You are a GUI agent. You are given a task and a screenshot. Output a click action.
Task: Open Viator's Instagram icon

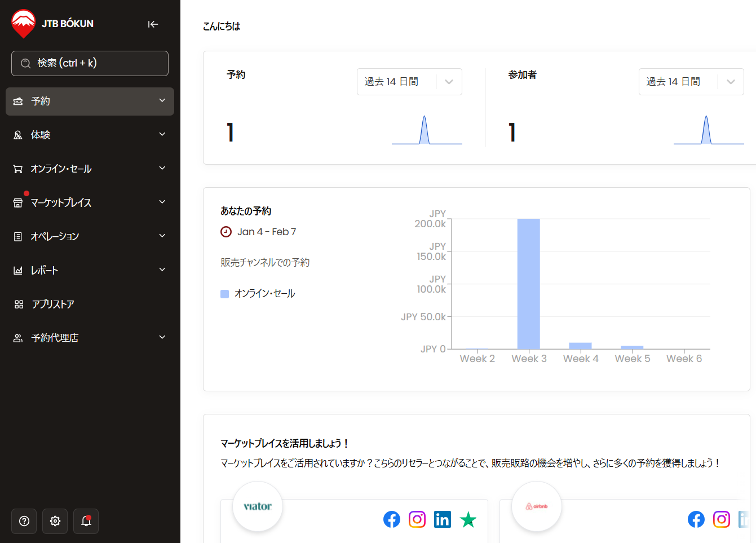417,519
